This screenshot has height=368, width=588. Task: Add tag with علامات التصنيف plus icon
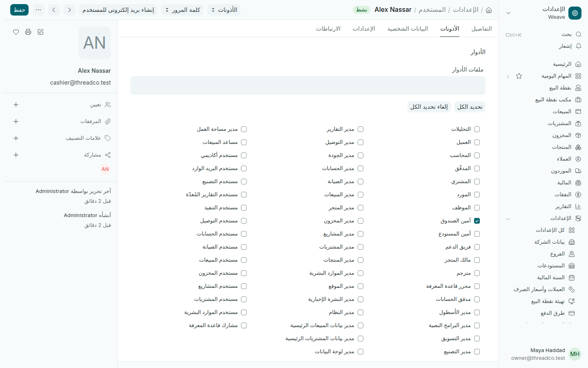pos(16,138)
